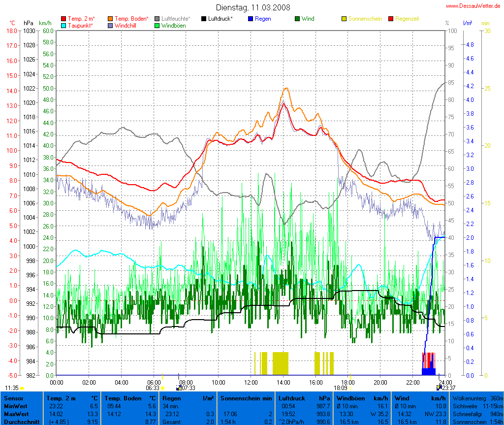Click the Sonnenschein min table header
Viewport: 504px width, 425px height.
247,398
